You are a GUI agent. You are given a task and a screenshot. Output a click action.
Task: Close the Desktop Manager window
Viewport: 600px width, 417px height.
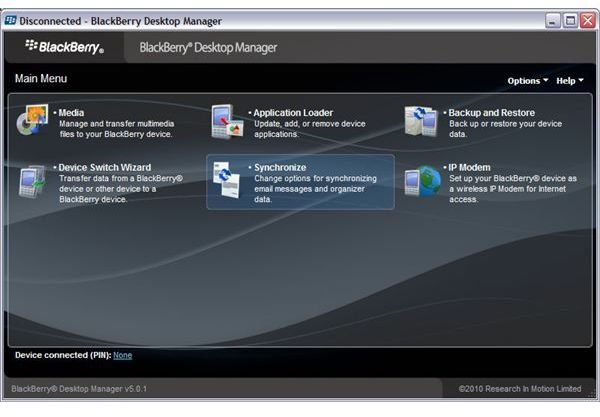[588, 21]
